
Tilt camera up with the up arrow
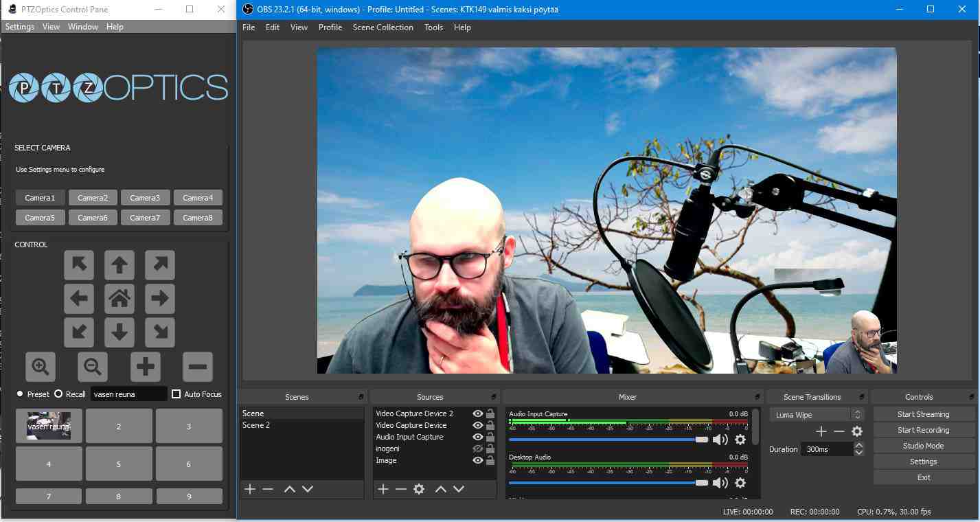[119, 265]
